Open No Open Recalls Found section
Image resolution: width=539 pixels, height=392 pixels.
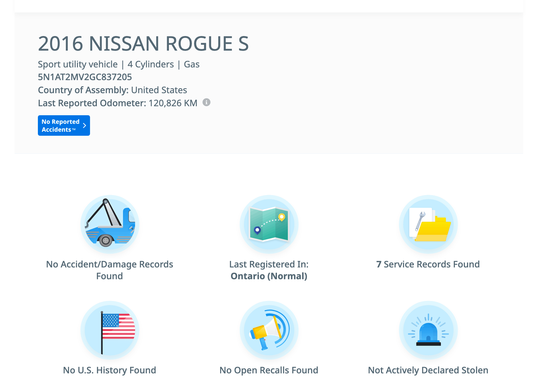tap(269, 370)
